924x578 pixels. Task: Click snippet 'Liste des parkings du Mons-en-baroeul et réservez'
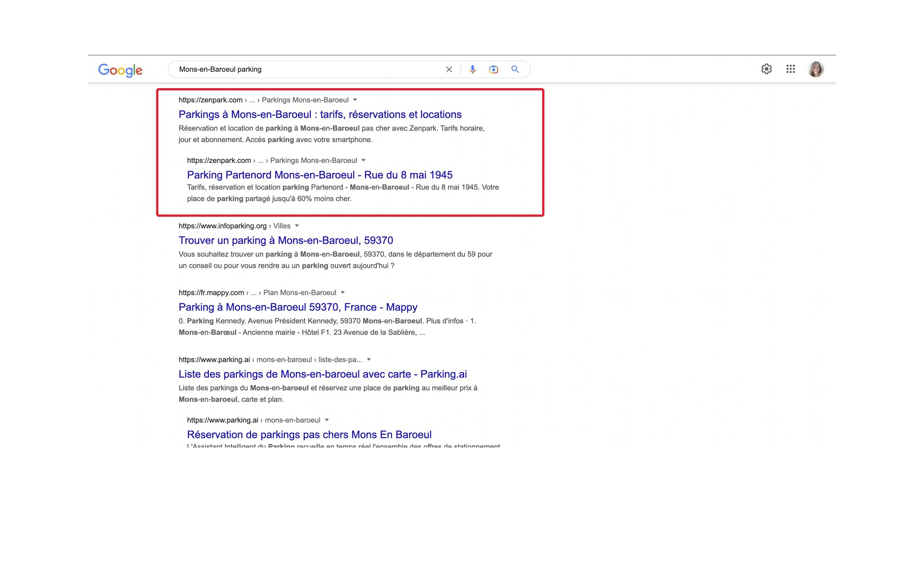(328, 394)
